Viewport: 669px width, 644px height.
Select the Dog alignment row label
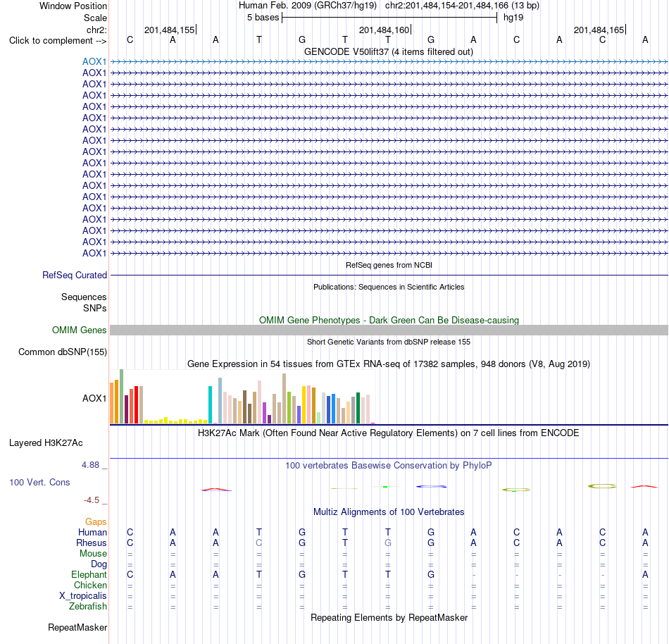point(99,564)
